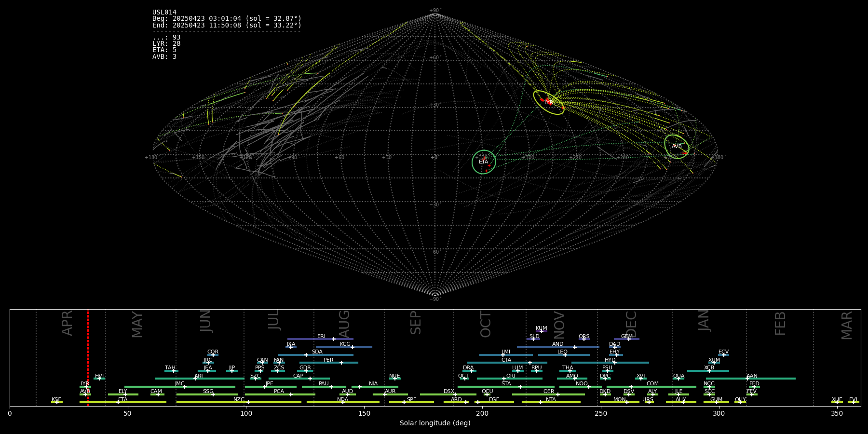Click the AVB radiant ellipse on sky map
The height and width of the screenshot is (434, 868).
tap(677, 147)
